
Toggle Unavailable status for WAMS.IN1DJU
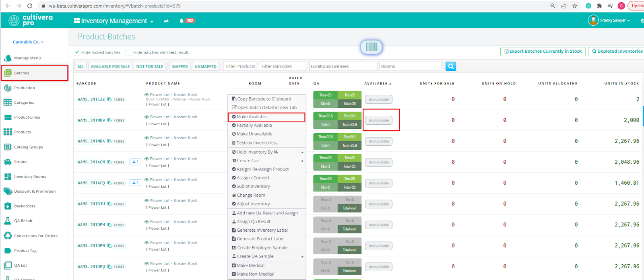tap(379, 204)
